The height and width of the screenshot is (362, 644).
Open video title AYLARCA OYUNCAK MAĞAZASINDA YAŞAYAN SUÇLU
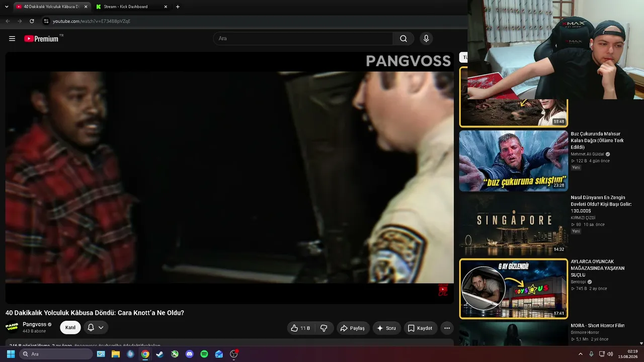(x=597, y=268)
